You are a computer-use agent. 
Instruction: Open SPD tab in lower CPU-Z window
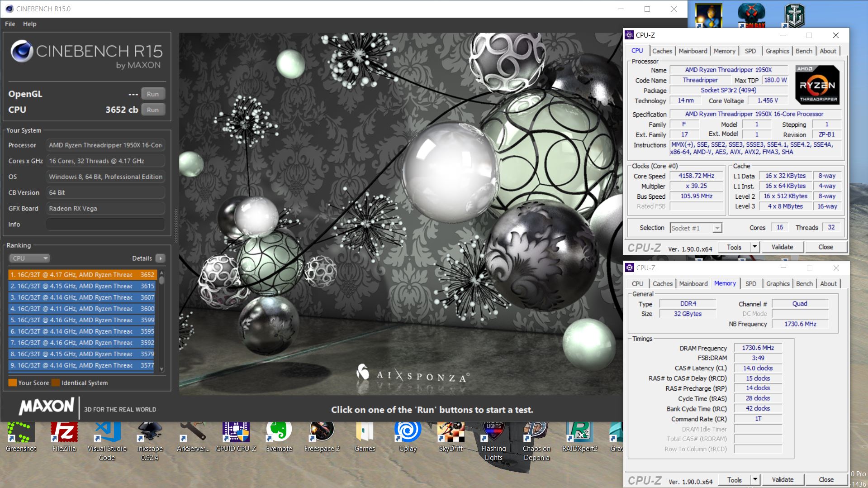point(751,284)
